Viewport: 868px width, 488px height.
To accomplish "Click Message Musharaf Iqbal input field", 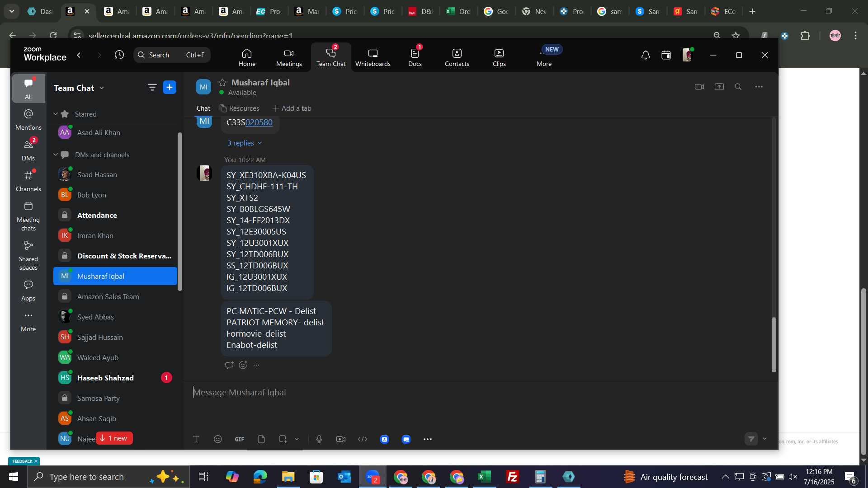I will click(481, 393).
